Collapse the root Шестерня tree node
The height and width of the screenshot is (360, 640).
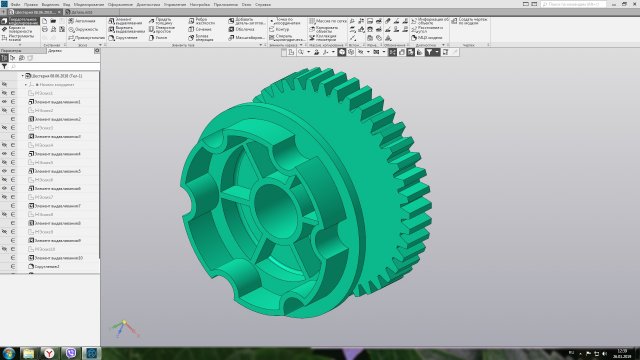click(x=22, y=76)
